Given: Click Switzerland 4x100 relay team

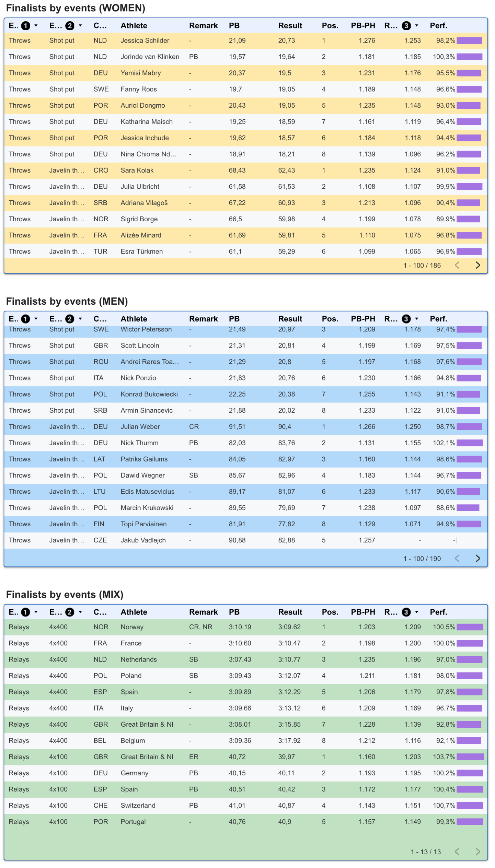Looking at the screenshot, I should 138,806.
